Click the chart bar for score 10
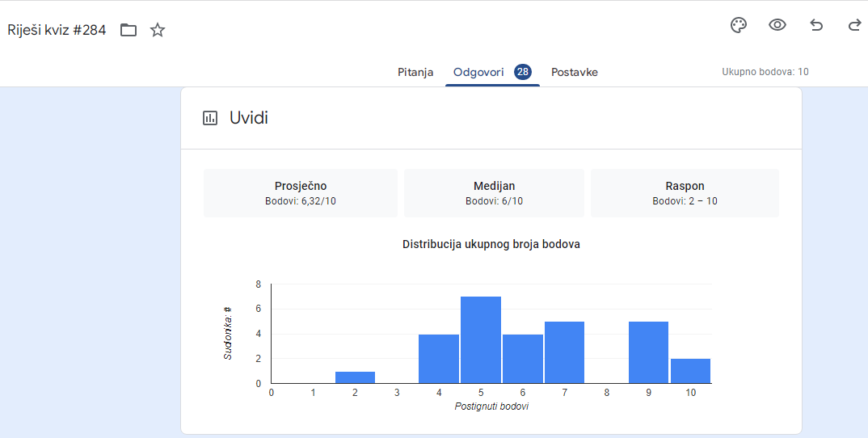 pyautogui.click(x=690, y=371)
